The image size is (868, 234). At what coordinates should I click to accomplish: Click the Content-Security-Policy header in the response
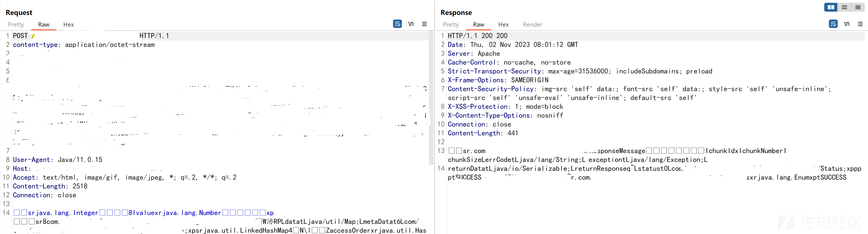pos(490,89)
